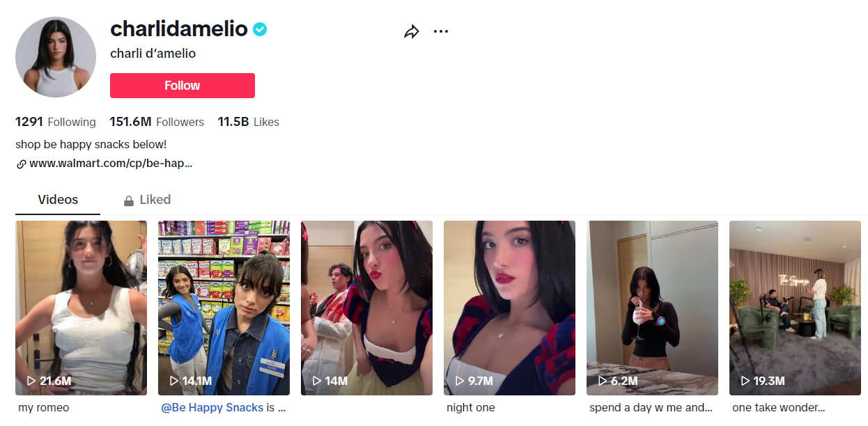The width and height of the screenshot is (868, 426).
Task: Click play icon on the 21.6M video
Action: 31,381
